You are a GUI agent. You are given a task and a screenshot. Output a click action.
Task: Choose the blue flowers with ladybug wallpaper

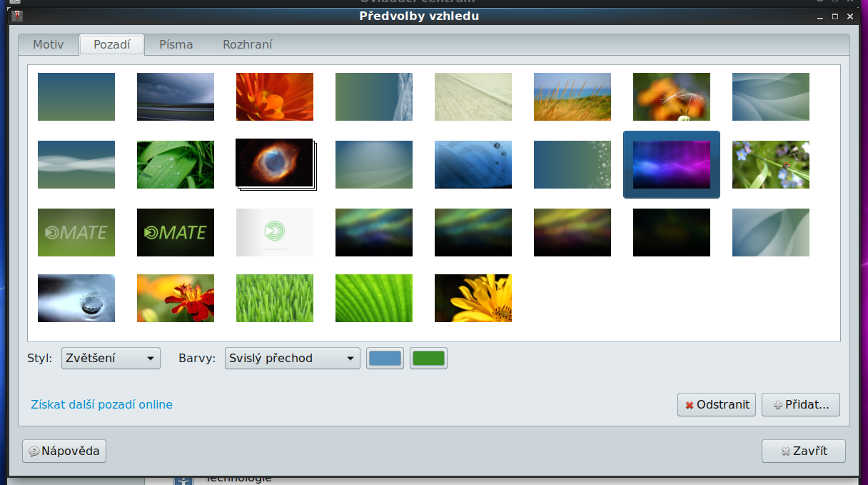(x=771, y=164)
